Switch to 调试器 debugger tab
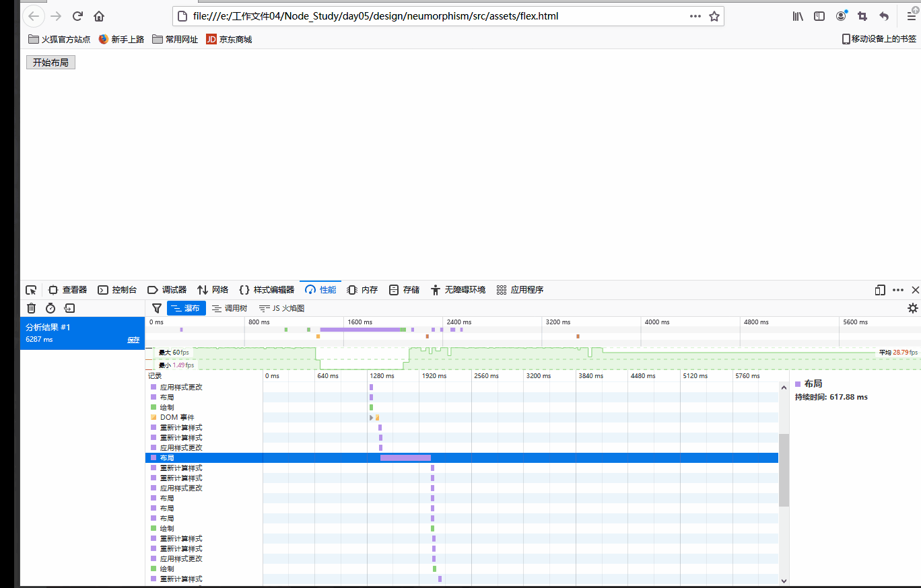 (x=168, y=290)
